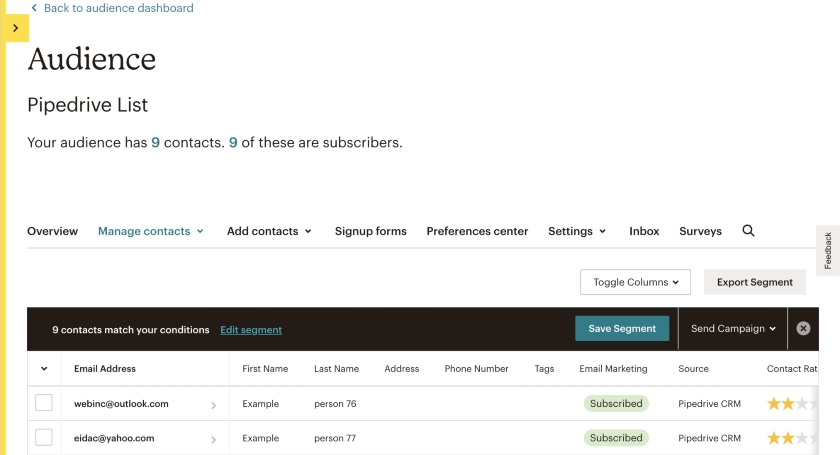Image resolution: width=840 pixels, height=455 pixels.
Task: Open arrow next to webinc@outlook.com
Action: [213, 405]
